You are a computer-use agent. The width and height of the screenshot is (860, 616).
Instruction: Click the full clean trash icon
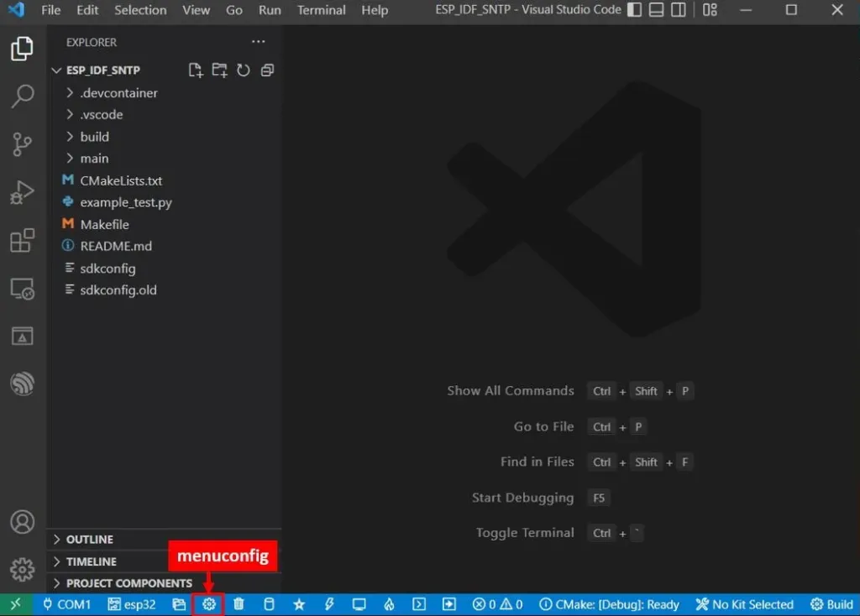tap(239, 604)
